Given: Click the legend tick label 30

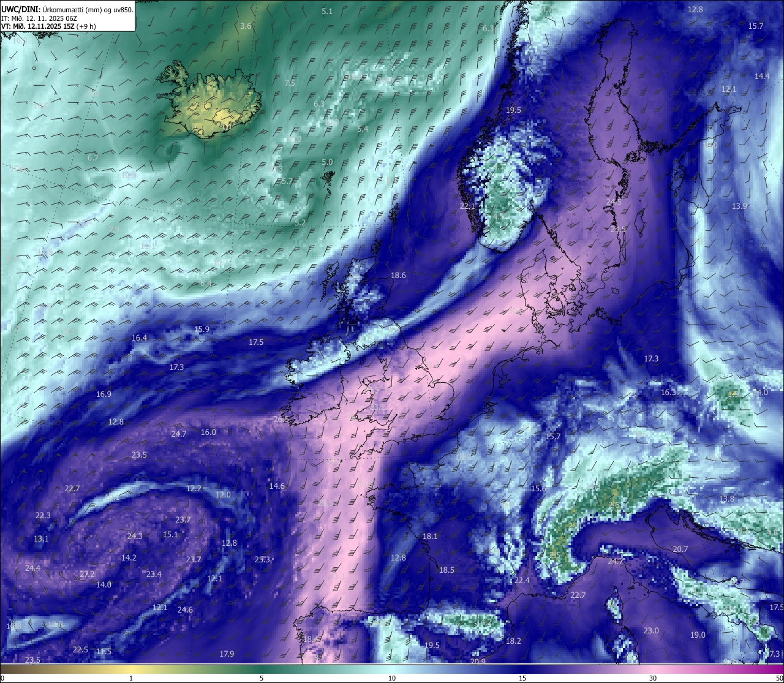Looking at the screenshot, I should 653,678.
